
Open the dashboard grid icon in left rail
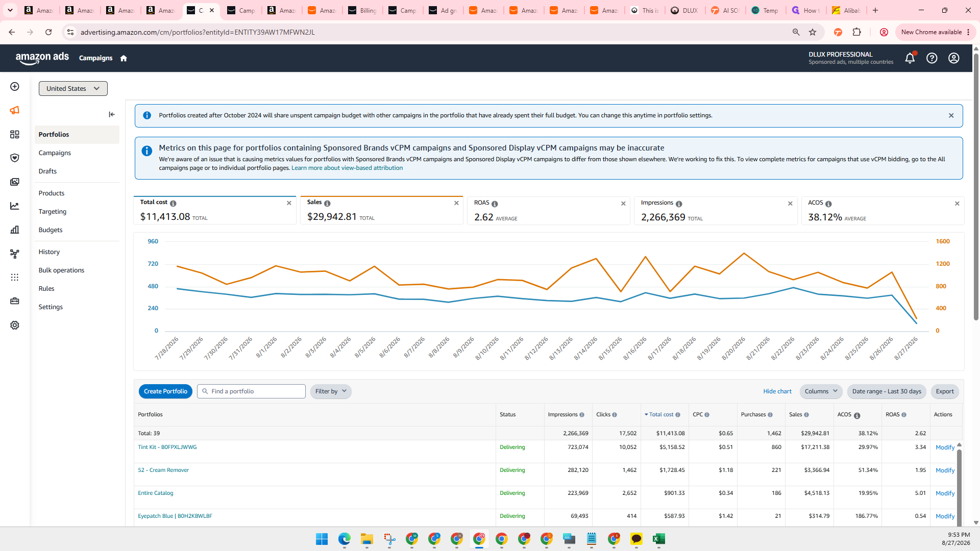[15, 134]
